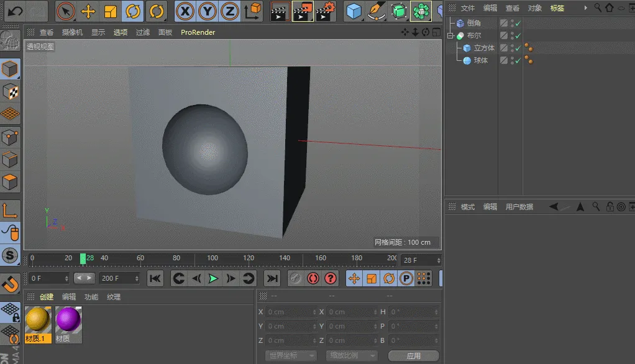Select the Pen spline tool icon

coord(377,11)
